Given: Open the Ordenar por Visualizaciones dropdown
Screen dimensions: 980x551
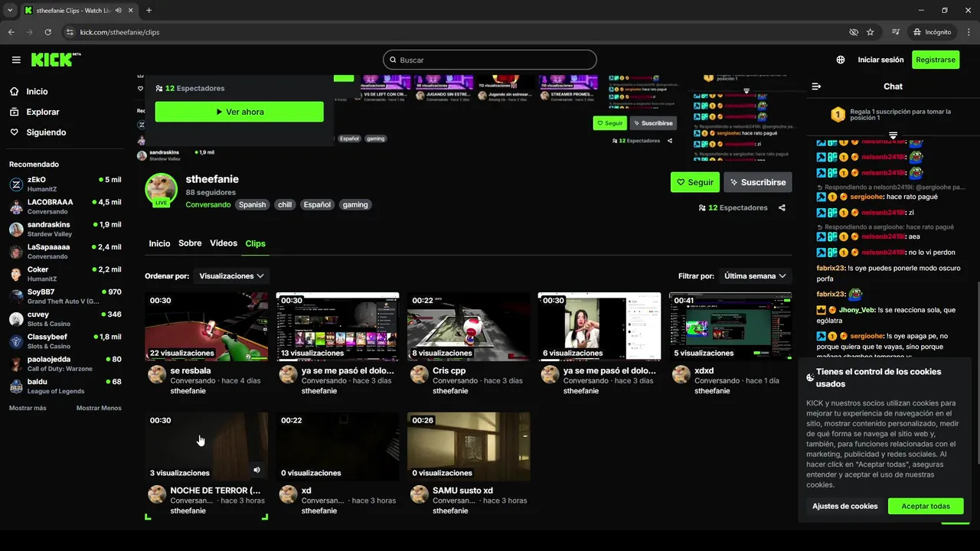Looking at the screenshot, I should pyautogui.click(x=231, y=275).
